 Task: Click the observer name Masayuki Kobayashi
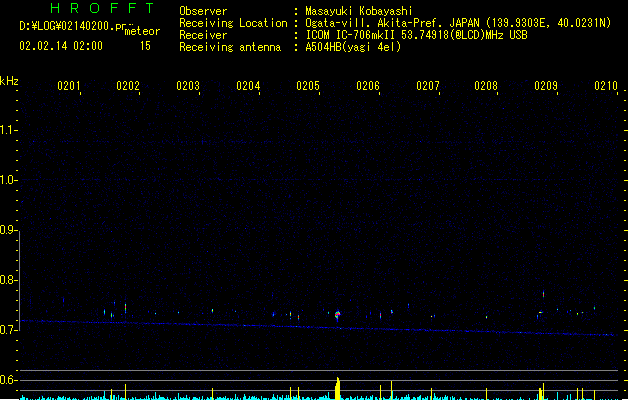(359, 11)
